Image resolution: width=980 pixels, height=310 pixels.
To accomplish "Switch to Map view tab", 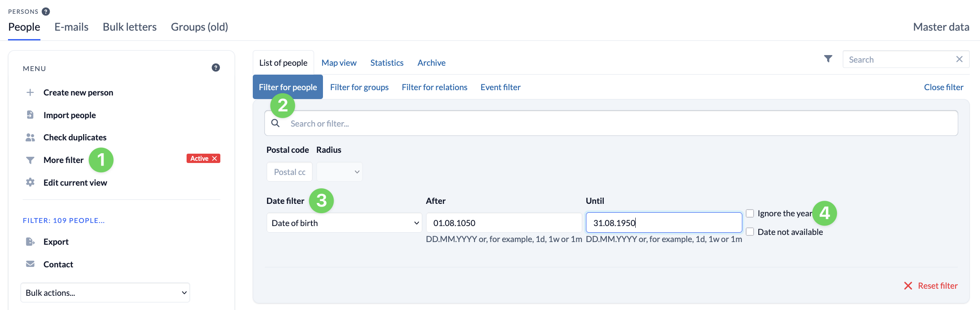I will [x=339, y=63].
